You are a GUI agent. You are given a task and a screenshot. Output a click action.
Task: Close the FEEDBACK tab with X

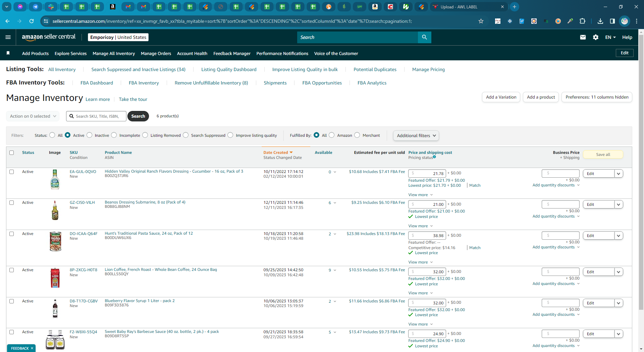click(x=32, y=348)
